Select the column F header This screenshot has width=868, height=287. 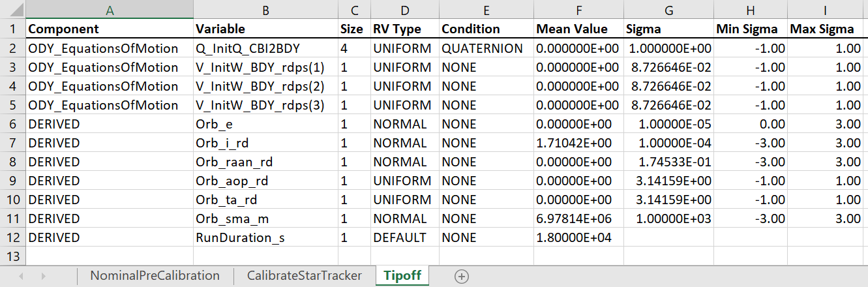(x=577, y=9)
